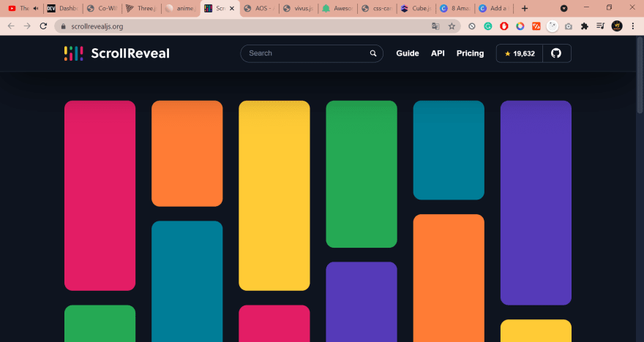Screen dimensions: 644x342
Task: Open the green Grammarly extension icon
Action: [488, 26]
